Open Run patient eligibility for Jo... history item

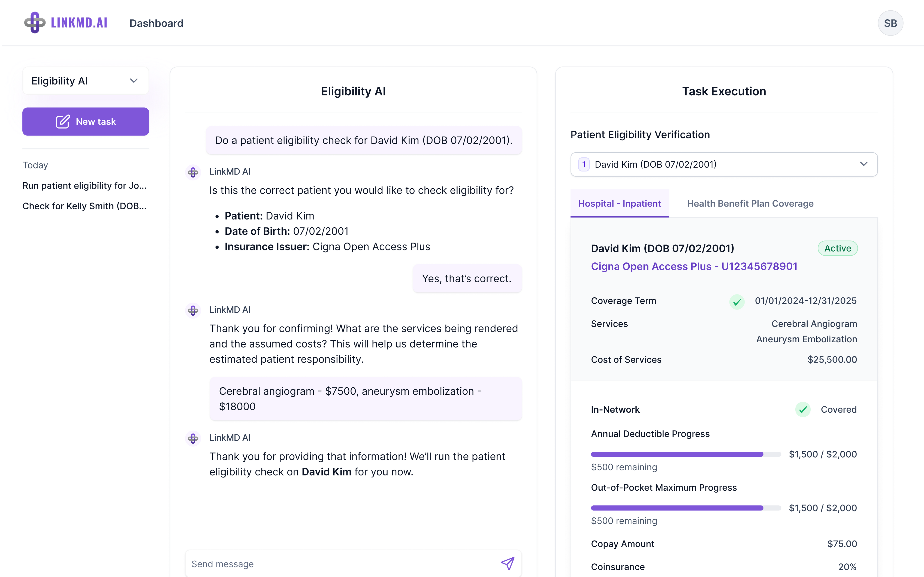[84, 186]
